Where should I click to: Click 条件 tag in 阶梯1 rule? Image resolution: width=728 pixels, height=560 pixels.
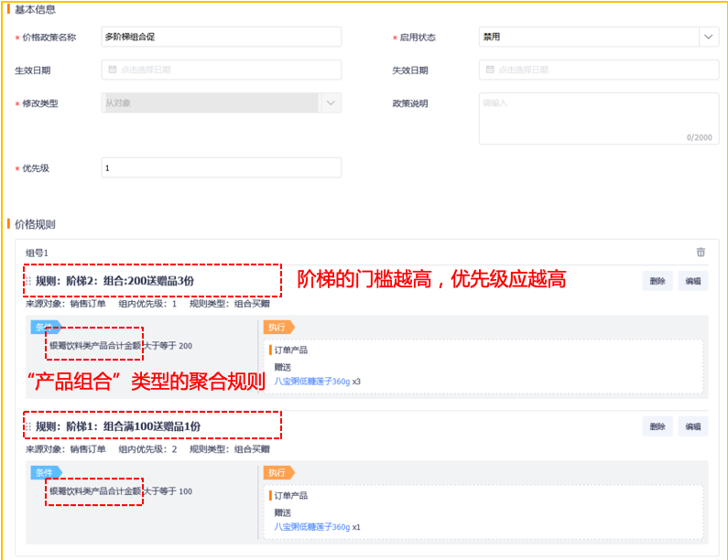pyautogui.click(x=46, y=472)
